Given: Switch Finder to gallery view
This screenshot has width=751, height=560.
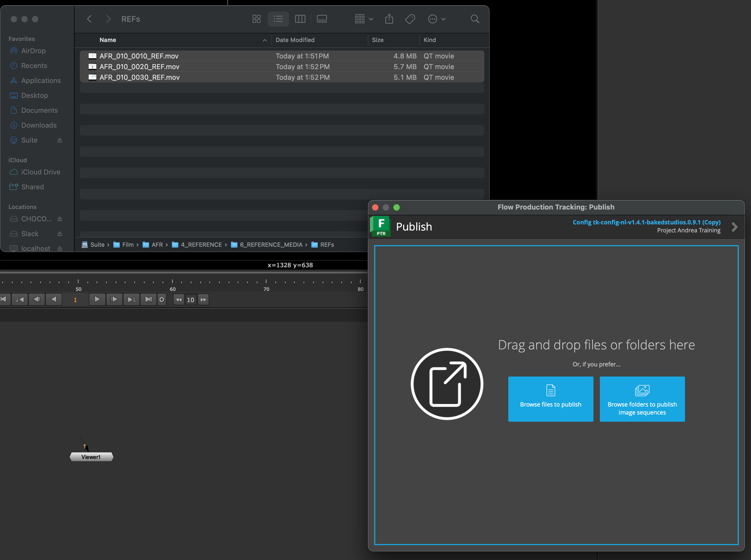Looking at the screenshot, I should coord(321,19).
